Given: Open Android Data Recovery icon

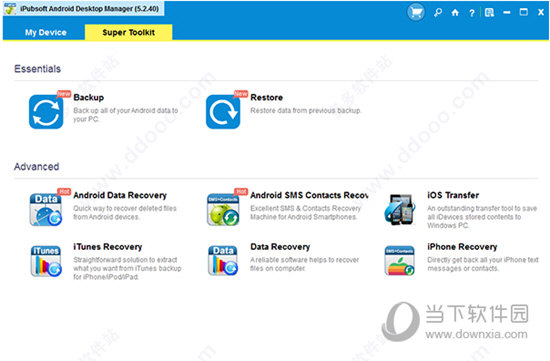Looking at the screenshot, I should [x=46, y=209].
